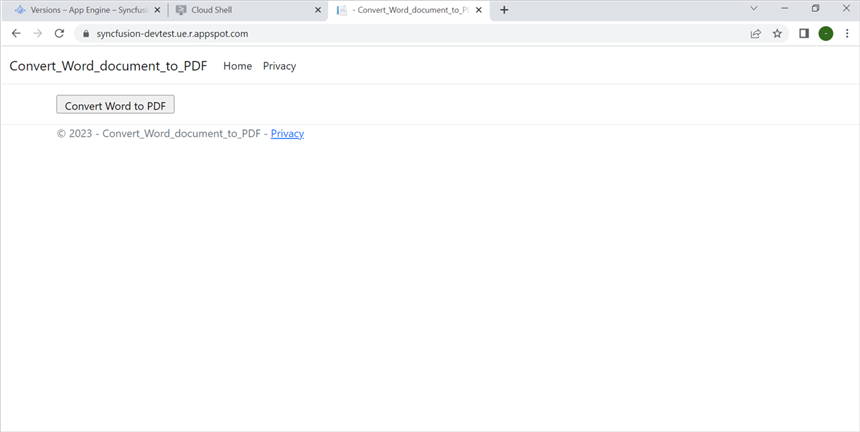Restore down the browser window
This screenshot has height=432, width=860.
click(816, 8)
